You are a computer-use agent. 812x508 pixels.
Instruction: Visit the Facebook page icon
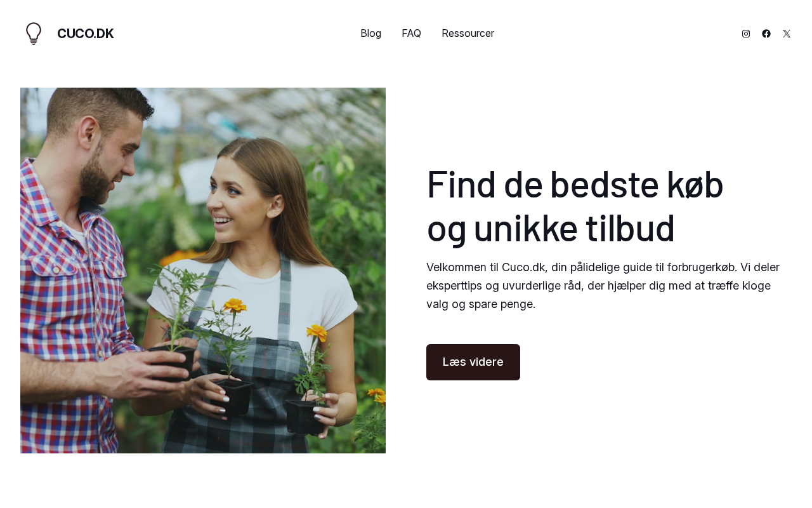tap(766, 34)
